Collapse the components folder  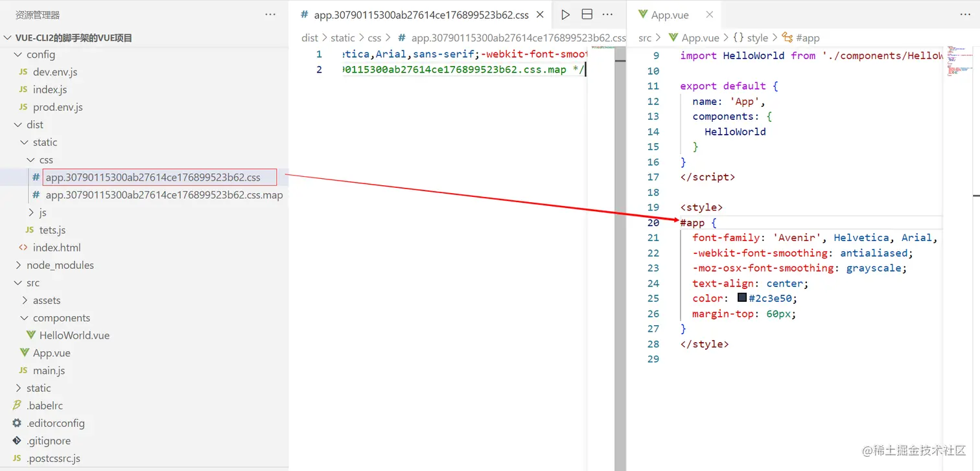tap(25, 317)
